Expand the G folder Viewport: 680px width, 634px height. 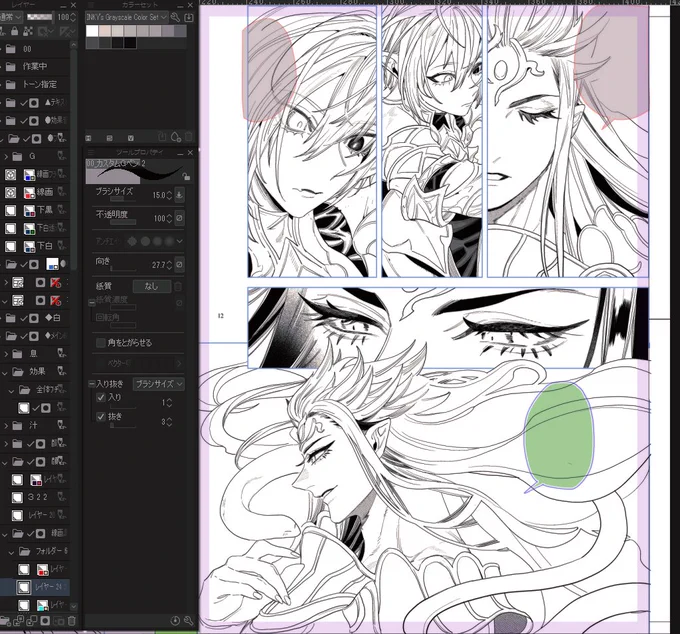tap(6, 156)
